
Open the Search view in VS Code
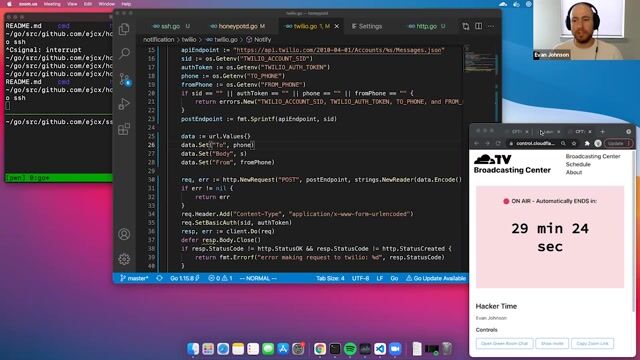coord(124,53)
